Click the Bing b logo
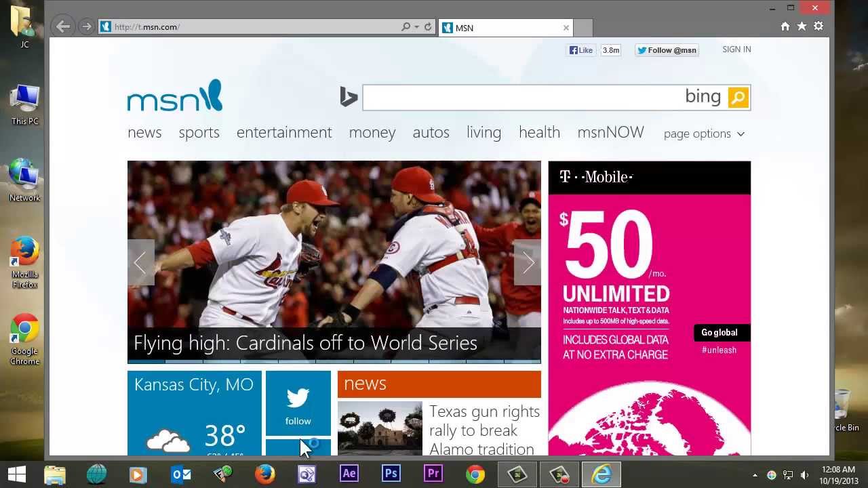The height and width of the screenshot is (488, 868). click(349, 98)
